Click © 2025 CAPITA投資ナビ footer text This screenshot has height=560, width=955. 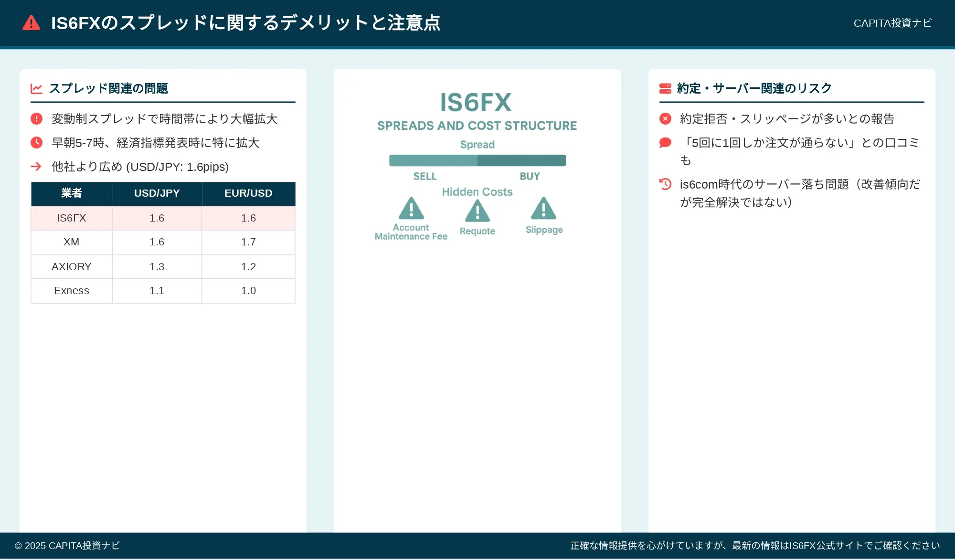[x=67, y=546]
